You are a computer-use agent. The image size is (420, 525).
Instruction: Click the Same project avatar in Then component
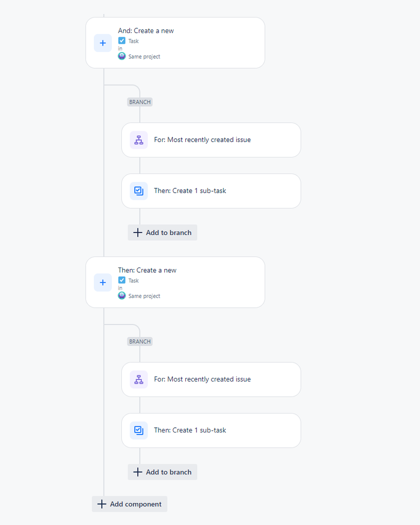tap(121, 295)
